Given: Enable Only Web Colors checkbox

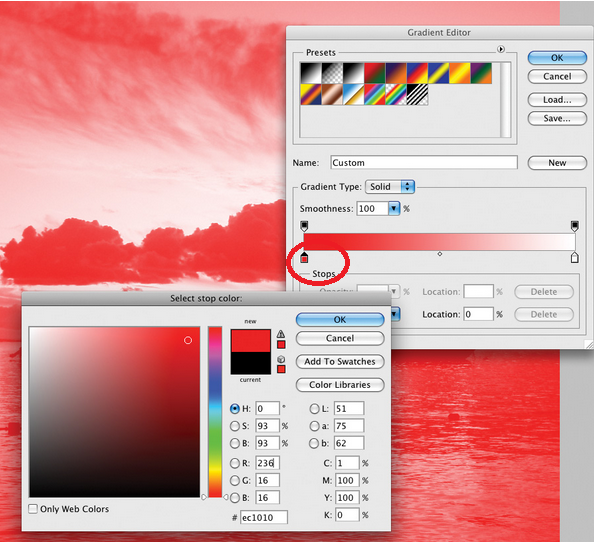Looking at the screenshot, I should pos(33,509).
